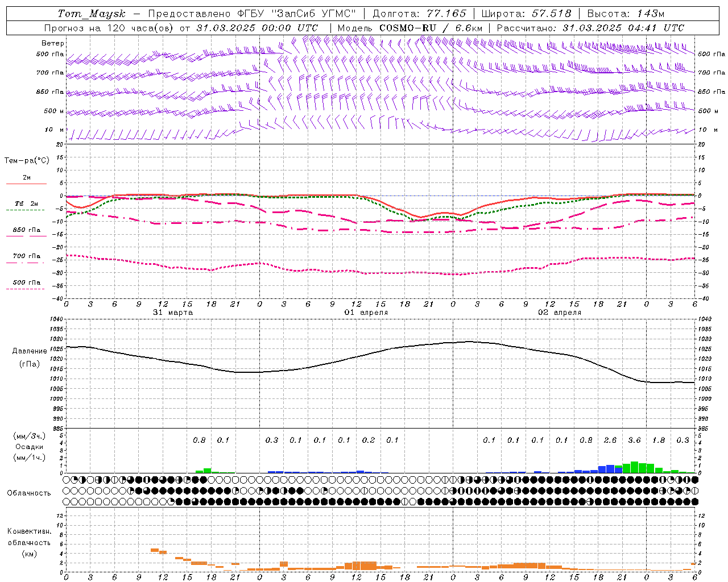Click the station title Tom_Maysk
Image resolution: width=728 pixels, height=582 pixels.
coord(92,14)
